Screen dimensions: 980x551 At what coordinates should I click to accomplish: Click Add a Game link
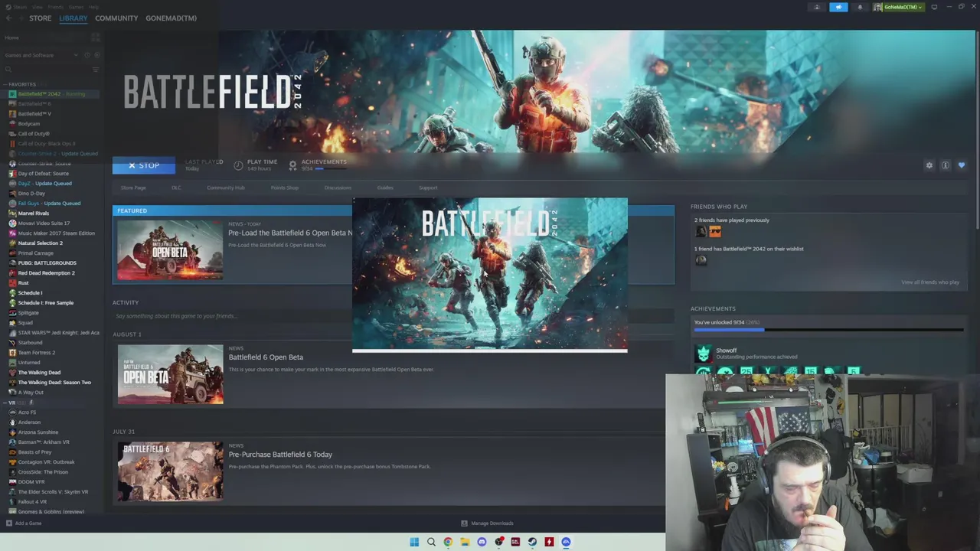[x=28, y=523]
